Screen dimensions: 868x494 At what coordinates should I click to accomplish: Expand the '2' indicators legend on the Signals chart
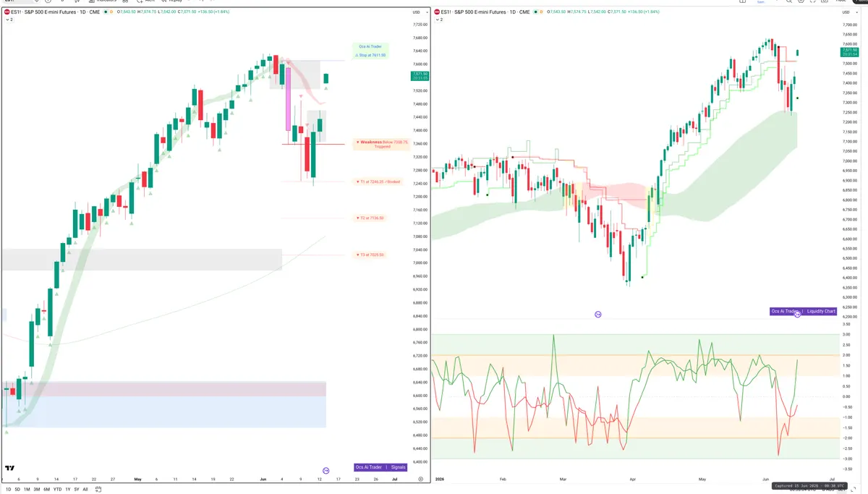(x=9, y=20)
